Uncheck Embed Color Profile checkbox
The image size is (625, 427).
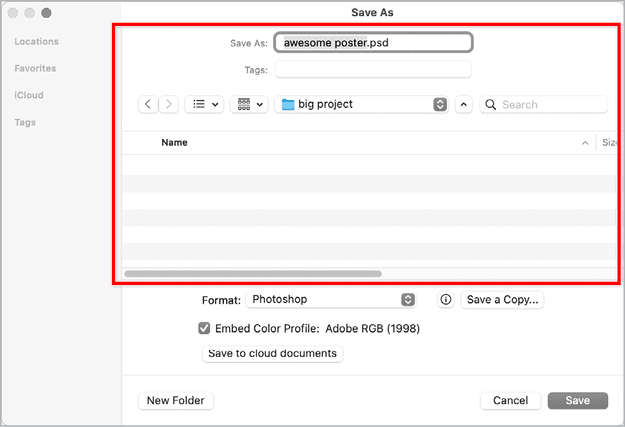(x=204, y=328)
